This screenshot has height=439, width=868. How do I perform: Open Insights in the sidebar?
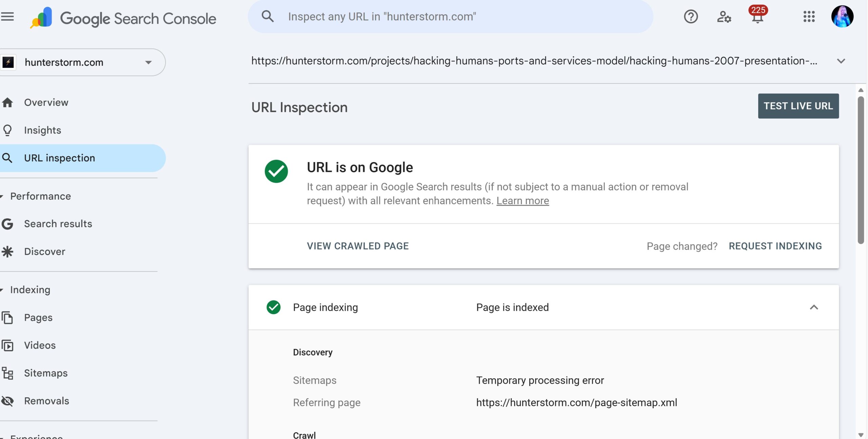point(42,130)
